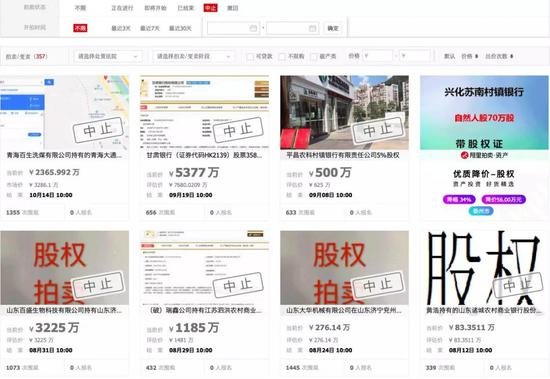The image size is (550, 379).
Task: Open the 甘肃银行 HK2139 listing thumbnail
Action: (204, 112)
